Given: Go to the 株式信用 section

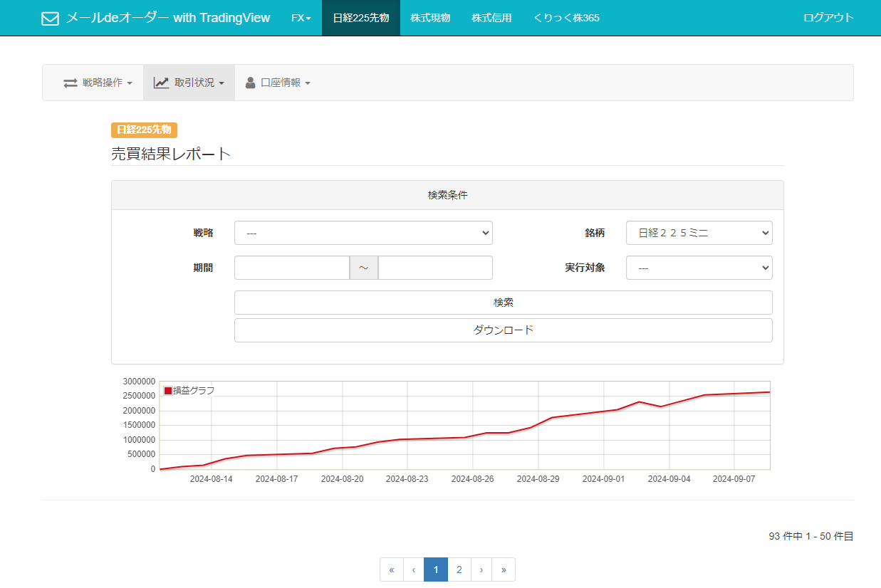Looking at the screenshot, I should (x=491, y=18).
